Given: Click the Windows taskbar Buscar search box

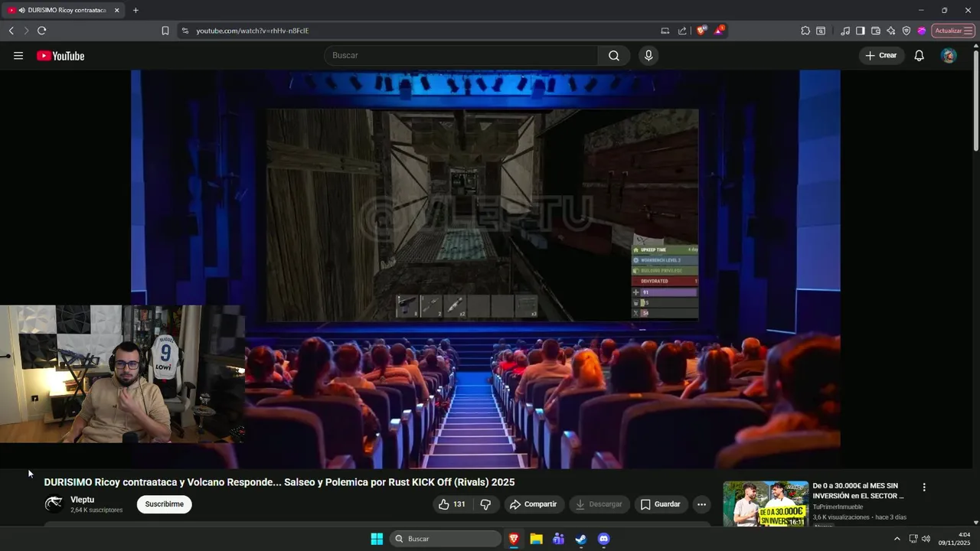Looking at the screenshot, I should coord(446,539).
